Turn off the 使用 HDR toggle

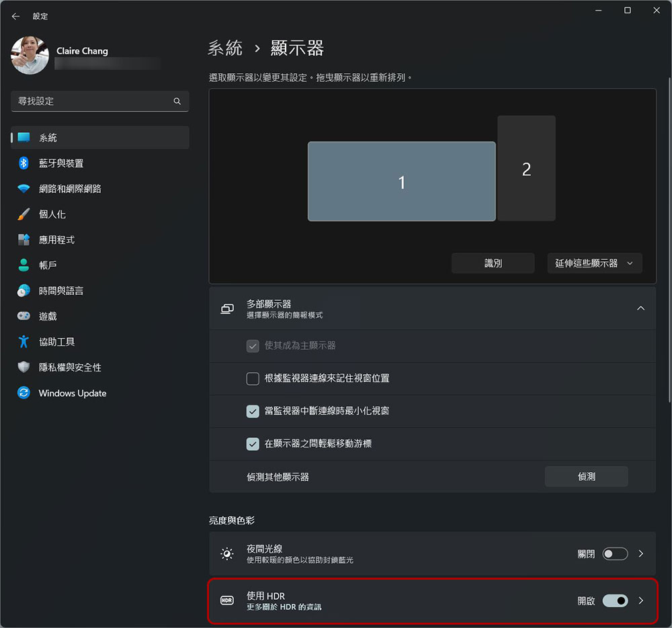pyautogui.click(x=615, y=600)
